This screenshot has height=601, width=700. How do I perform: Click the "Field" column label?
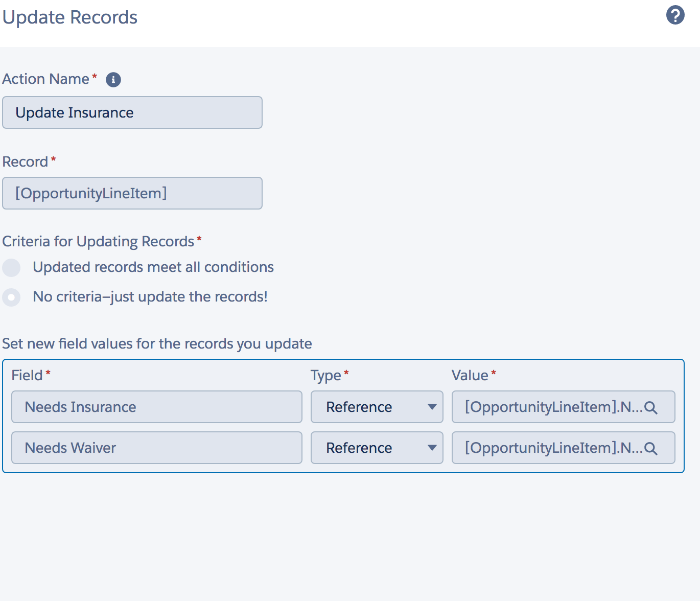pos(27,375)
